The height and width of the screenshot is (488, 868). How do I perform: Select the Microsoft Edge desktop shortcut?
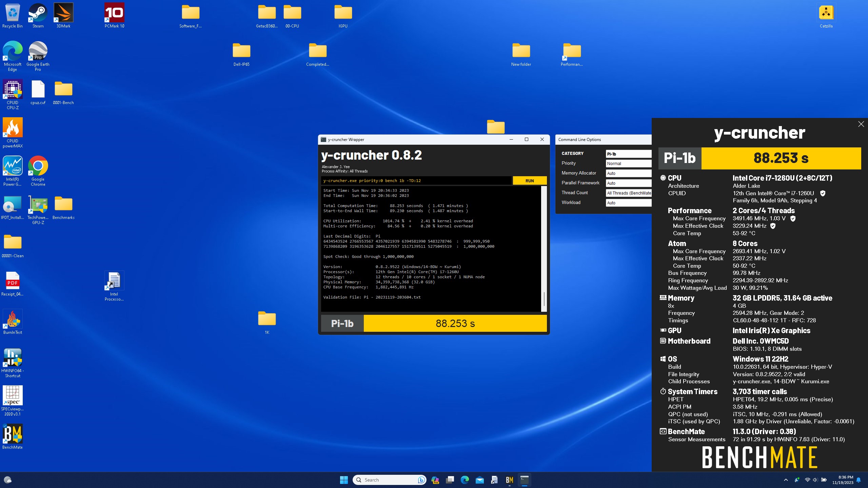13,56
